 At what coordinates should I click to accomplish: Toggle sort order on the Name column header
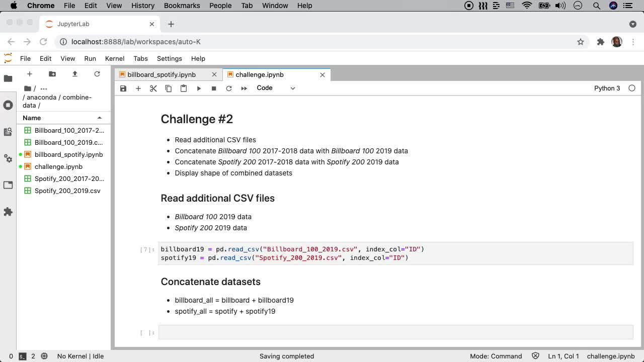63,118
